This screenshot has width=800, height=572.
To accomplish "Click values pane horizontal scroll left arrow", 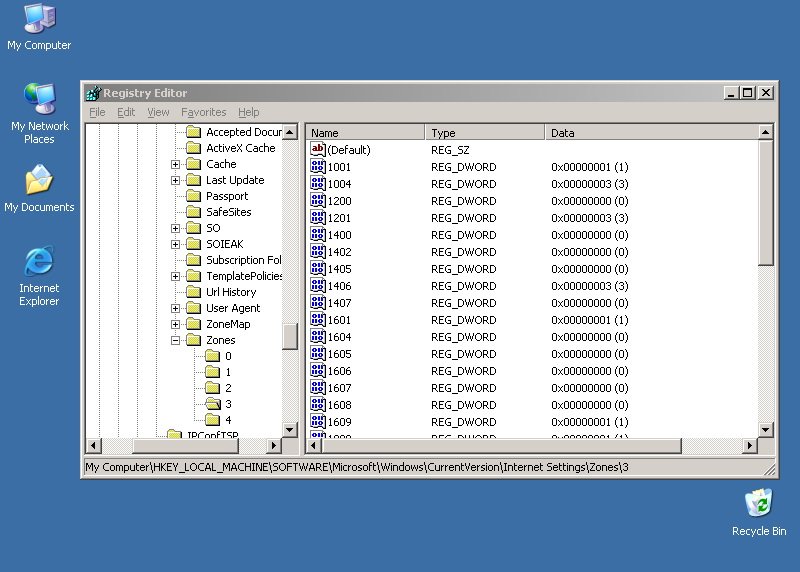I will tap(314, 445).
